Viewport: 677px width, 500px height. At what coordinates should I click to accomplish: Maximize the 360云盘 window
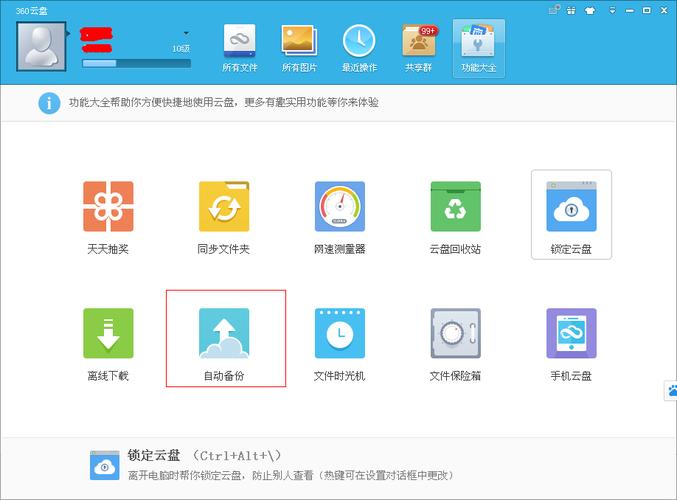tap(646, 10)
